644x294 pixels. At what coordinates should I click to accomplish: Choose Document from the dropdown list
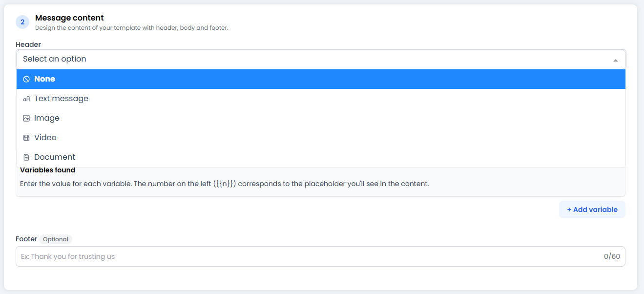(55, 157)
